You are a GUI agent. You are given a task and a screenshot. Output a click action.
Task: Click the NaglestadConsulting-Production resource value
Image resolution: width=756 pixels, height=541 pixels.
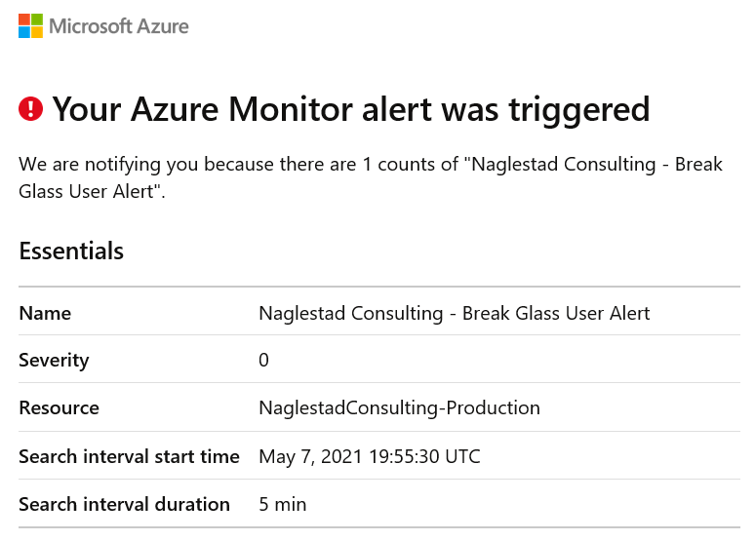pos(399,408)
